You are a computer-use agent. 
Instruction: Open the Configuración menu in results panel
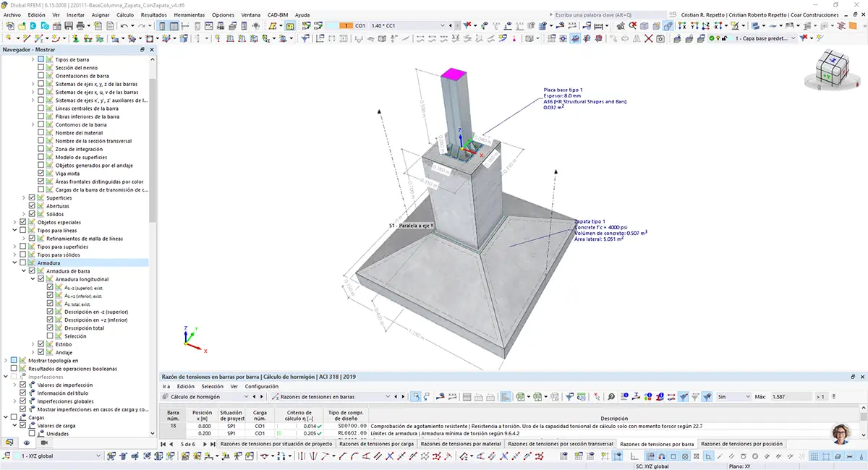[261, 386]
